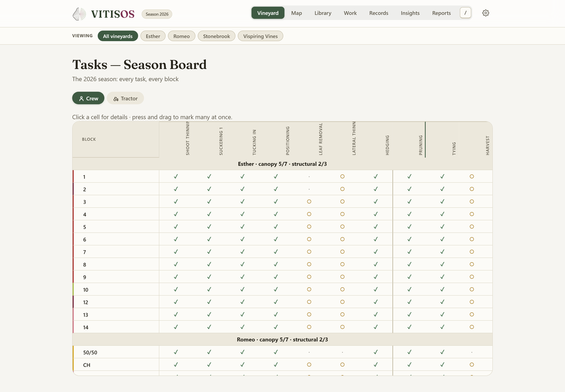Switch to the Vineyard tab

pyautogui.click(x=268, y=13)
